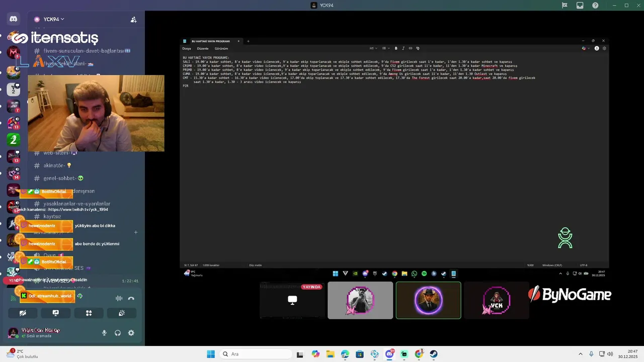Show hidden icons in streamed desktop tray
The image size is (644, 362).
click(561, 274)
